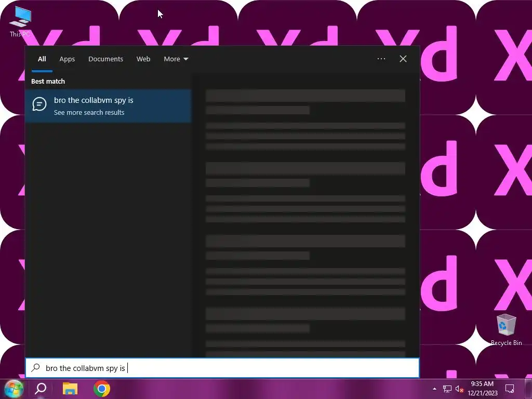Expand the More search filter dropdown
532x399 pixels.
coord(176,59)
